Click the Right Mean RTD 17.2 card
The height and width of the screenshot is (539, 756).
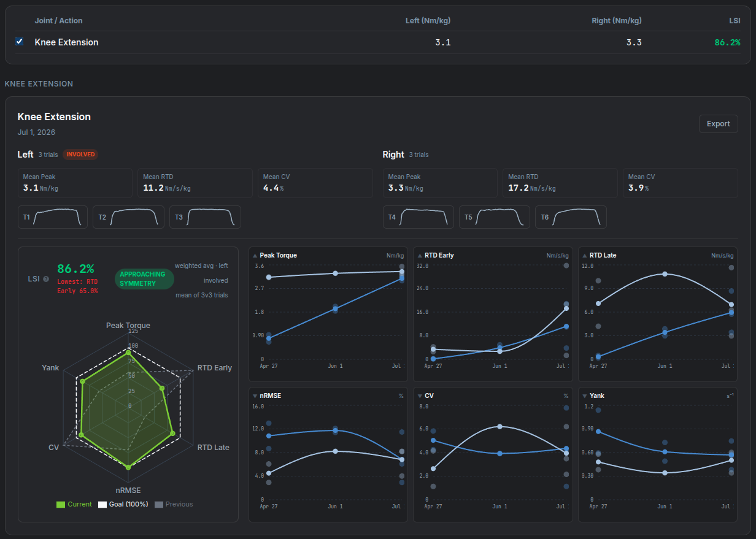tap(560, 183)
